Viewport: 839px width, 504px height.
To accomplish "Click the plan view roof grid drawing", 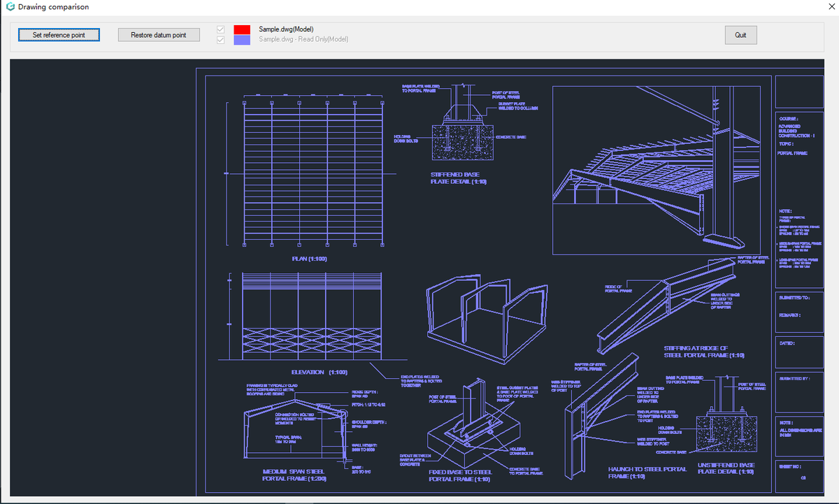I will 313,173.
